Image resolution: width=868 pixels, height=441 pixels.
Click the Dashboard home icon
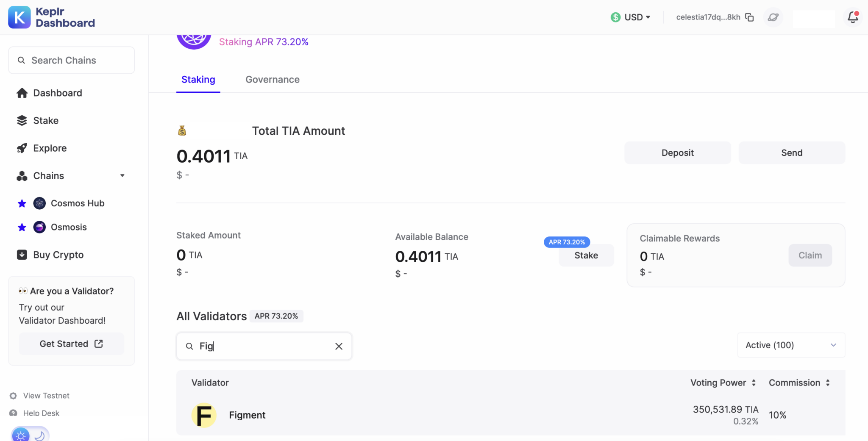[22, 93]
